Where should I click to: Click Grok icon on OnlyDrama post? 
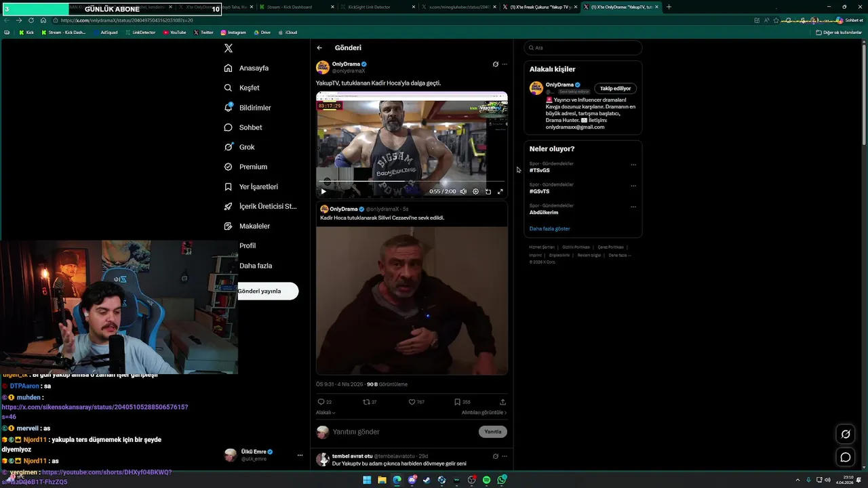[495, 64]
